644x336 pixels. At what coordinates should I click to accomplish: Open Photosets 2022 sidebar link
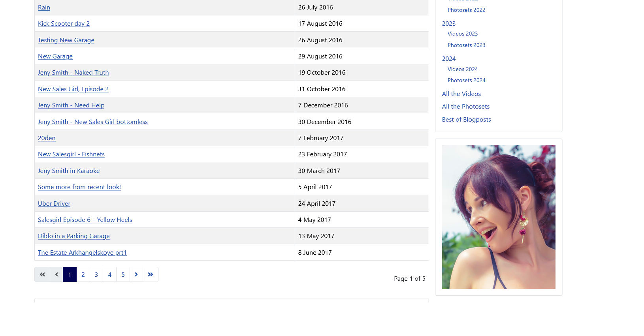[x=467, y=10]
